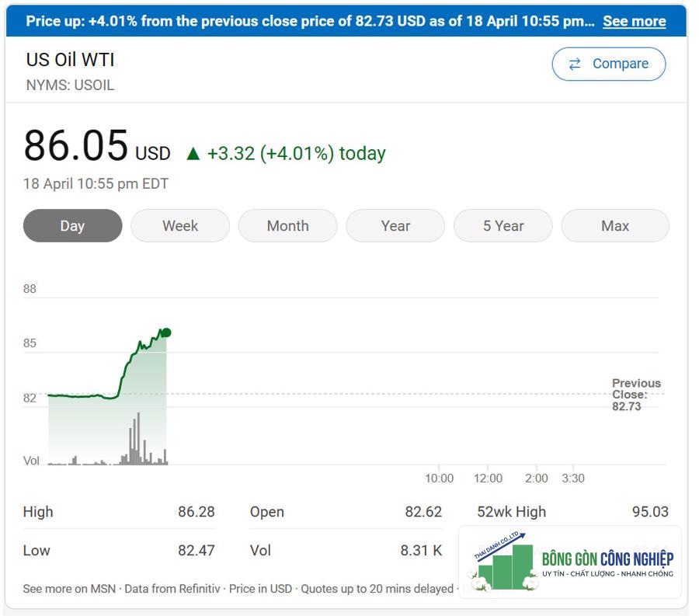Switch to the Week range
This screenshot has width=699, height=616.
pos(180,225)
